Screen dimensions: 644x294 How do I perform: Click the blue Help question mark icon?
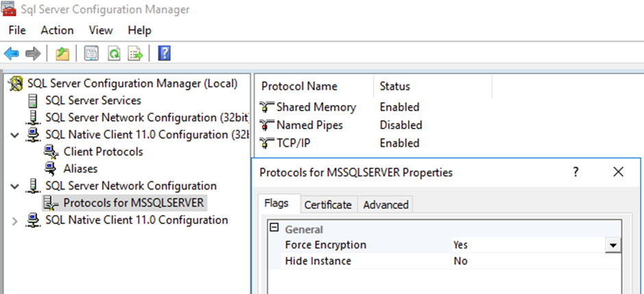point(165,54)
